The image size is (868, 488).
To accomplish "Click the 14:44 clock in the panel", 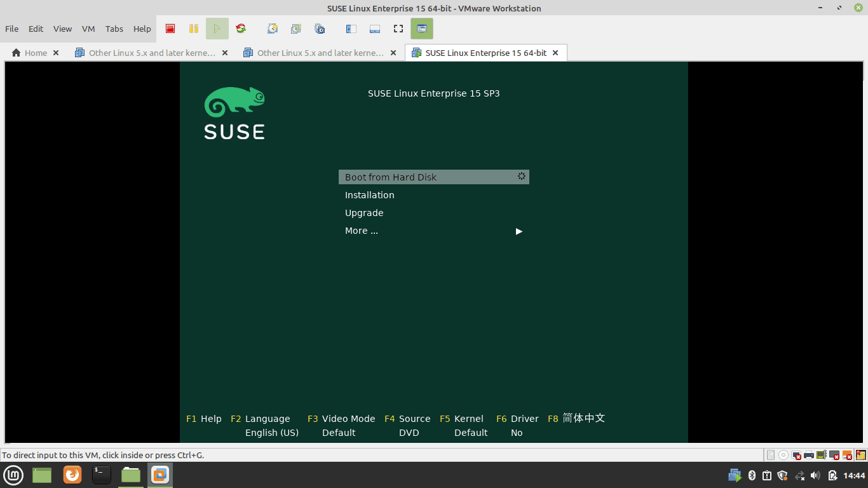I will point(854,475).
